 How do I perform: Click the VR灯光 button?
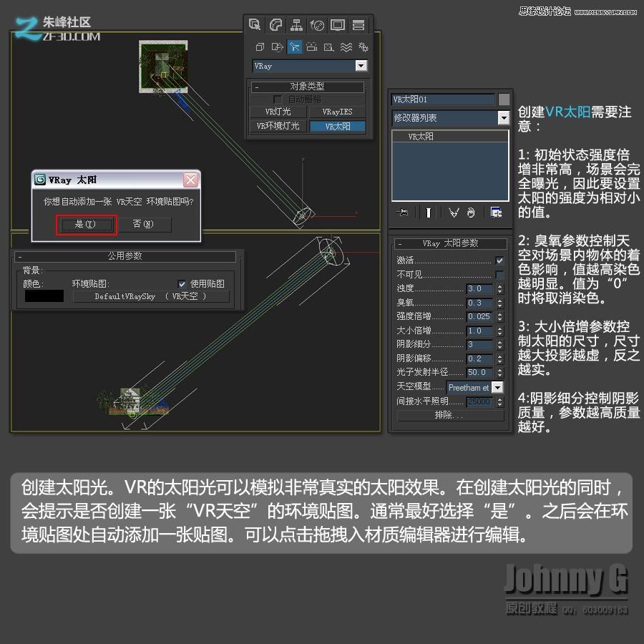point(278,112)
